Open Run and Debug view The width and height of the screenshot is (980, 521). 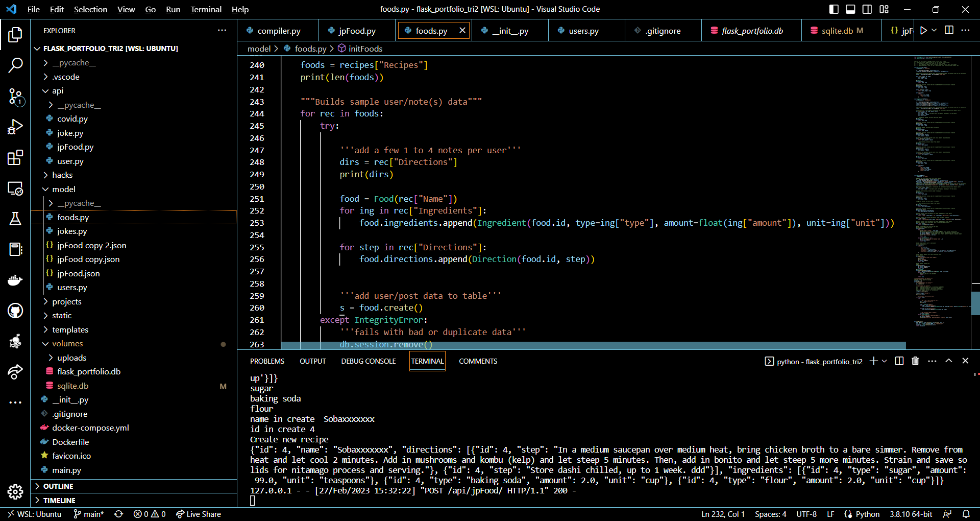click(x=15, y=127)
